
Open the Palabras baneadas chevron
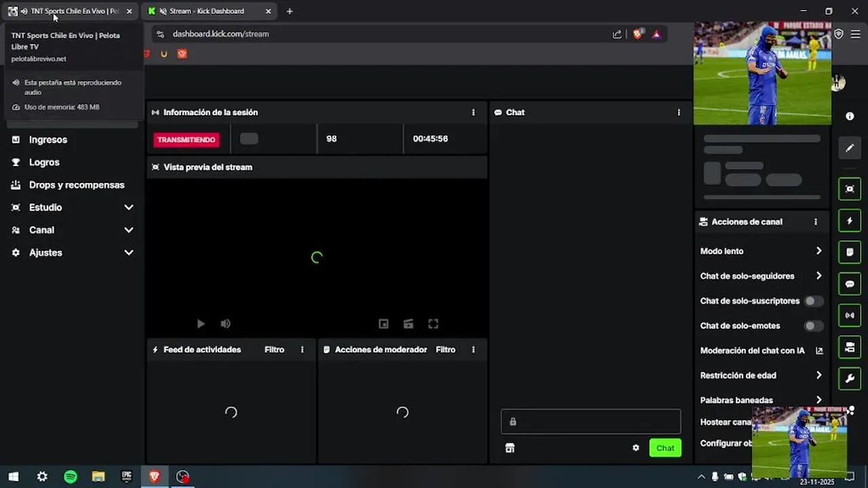(x=819, y=400)
